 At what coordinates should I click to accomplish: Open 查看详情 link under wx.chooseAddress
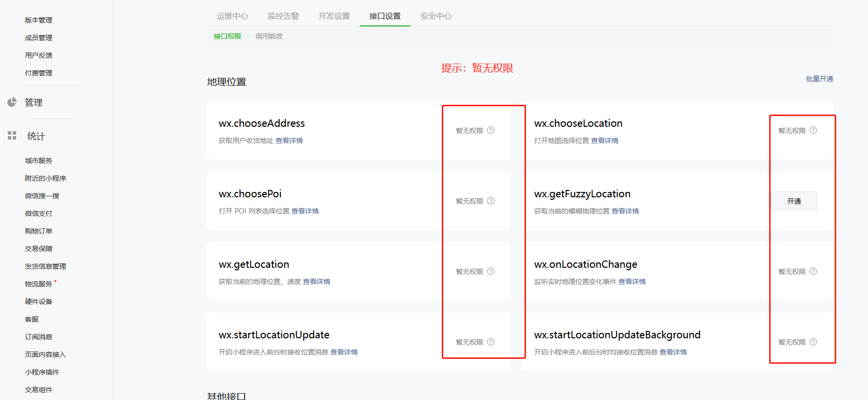pos(289,141)
